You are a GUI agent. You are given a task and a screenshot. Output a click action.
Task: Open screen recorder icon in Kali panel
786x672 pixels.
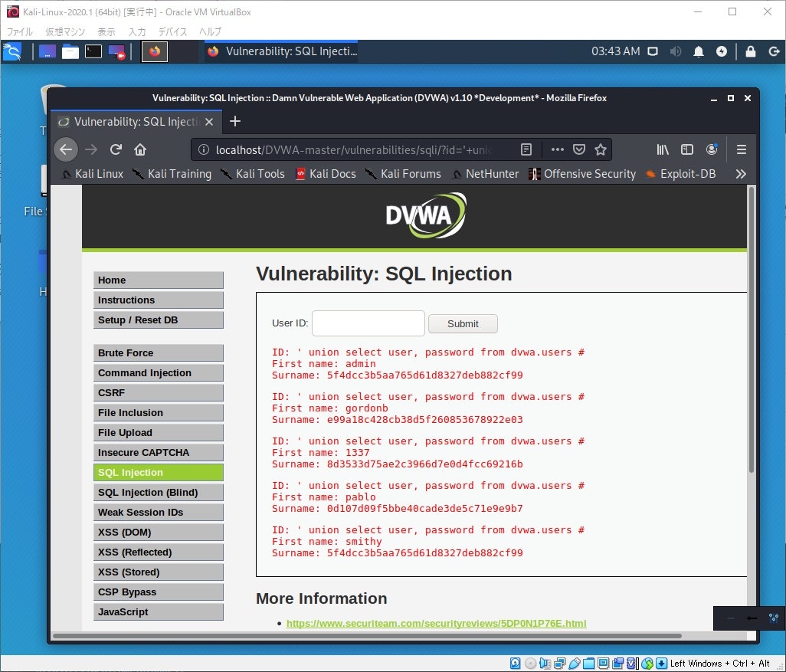click(x=116, y=51)
